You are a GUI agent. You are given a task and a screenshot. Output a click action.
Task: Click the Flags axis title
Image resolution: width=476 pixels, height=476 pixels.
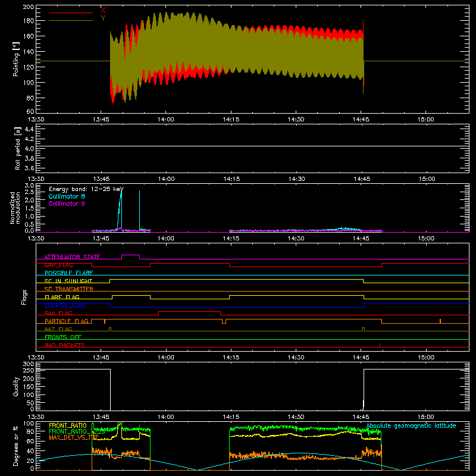tap(24, 297)
